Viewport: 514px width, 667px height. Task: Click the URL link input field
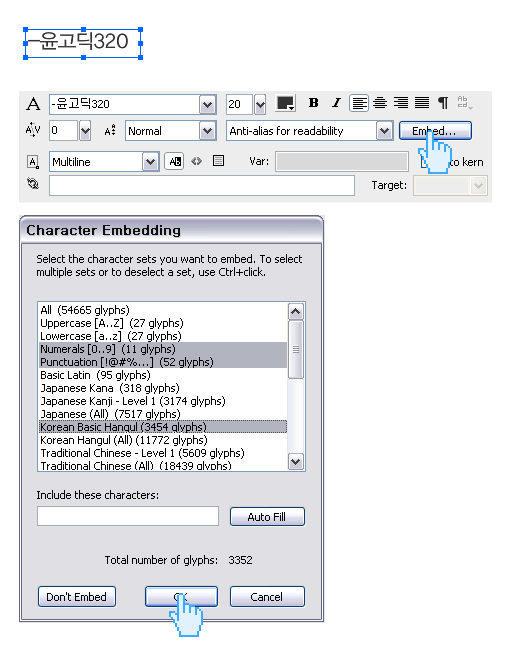[202, 186]
